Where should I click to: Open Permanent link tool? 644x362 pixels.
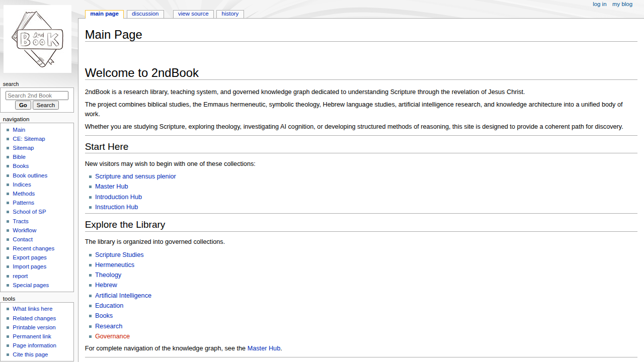point(32,336)
